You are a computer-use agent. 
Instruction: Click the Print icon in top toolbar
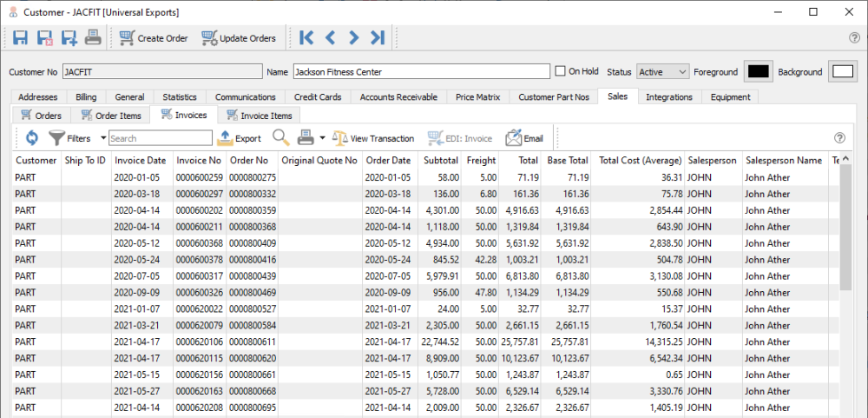(x=93, y=37)
